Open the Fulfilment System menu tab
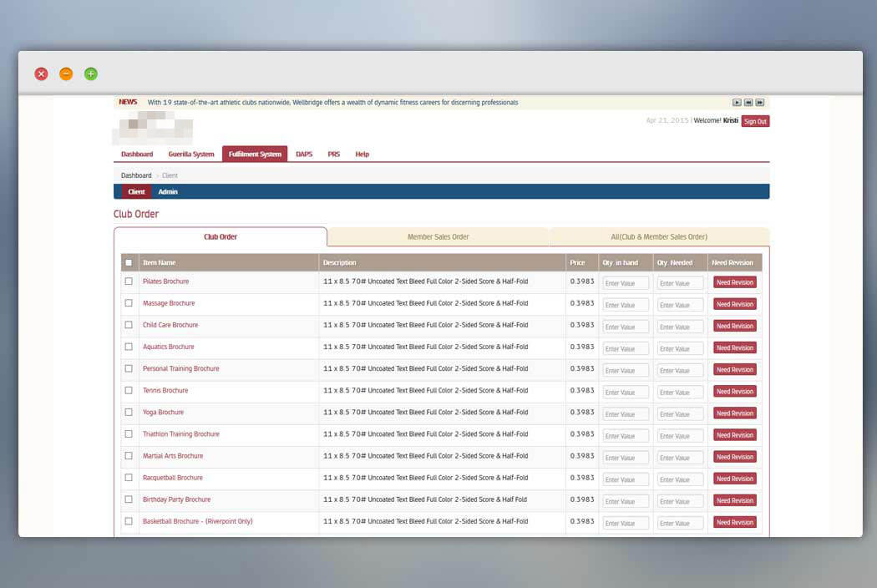The image size is (877, 588). [255, 154]
